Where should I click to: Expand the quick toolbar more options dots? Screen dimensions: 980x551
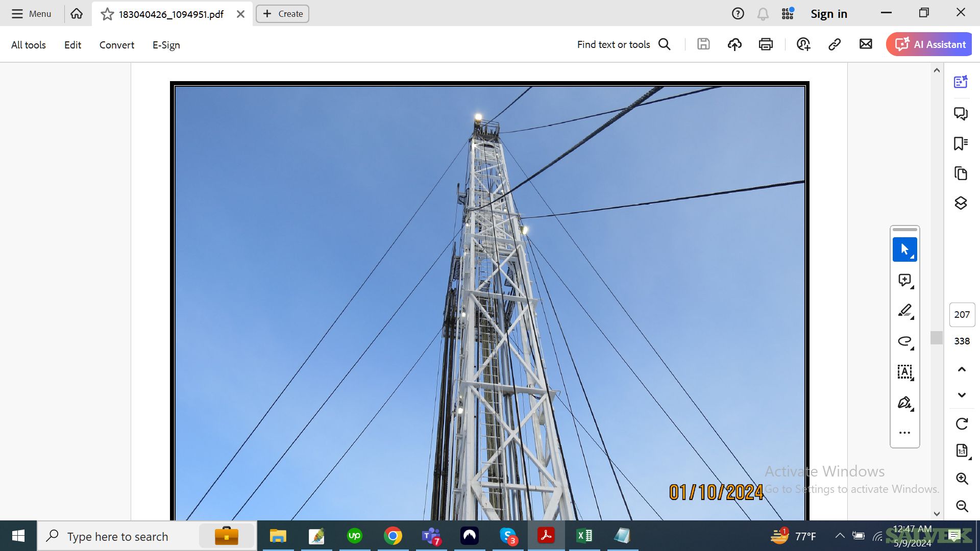point(905,433)
